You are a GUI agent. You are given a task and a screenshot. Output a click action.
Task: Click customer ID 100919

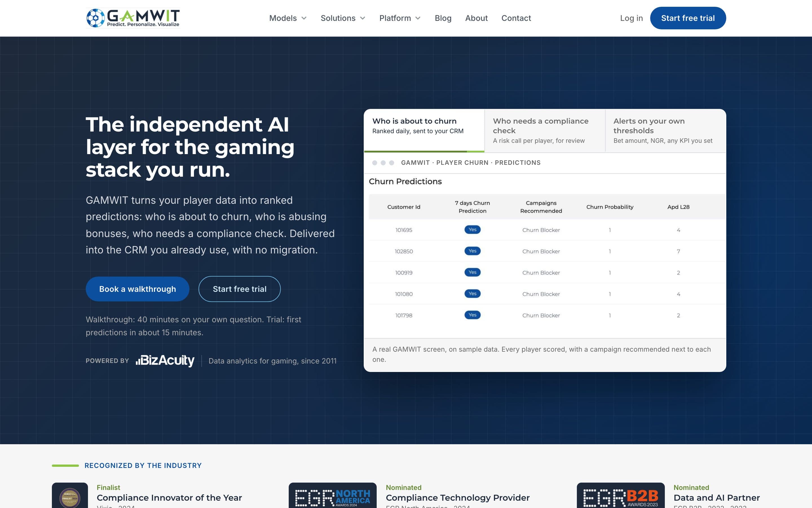pos(404,273)
